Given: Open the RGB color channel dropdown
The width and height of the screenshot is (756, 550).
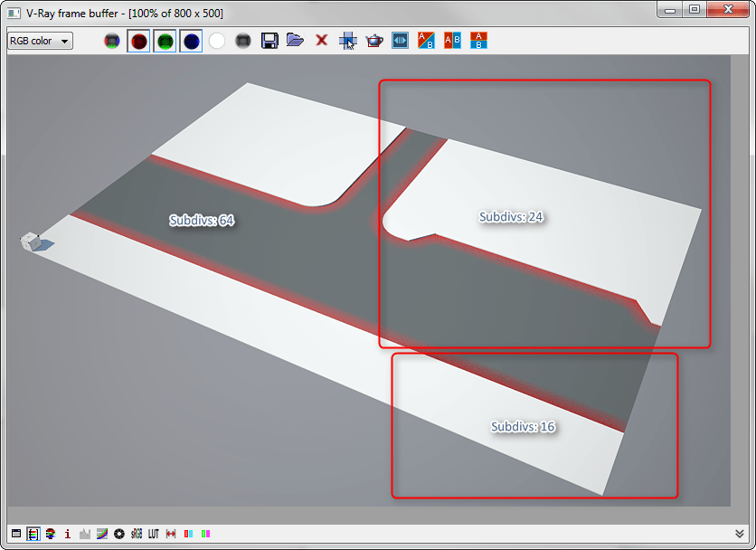Looking at the screenshot, I should (40, 41).
